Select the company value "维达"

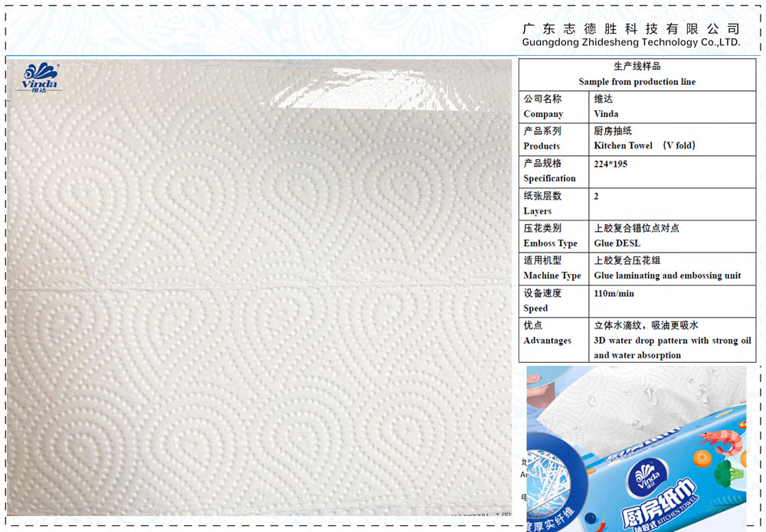(604, 99)
